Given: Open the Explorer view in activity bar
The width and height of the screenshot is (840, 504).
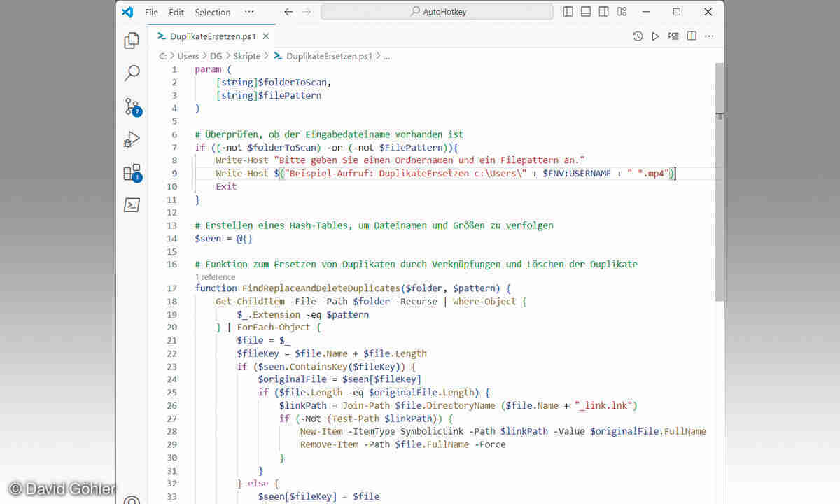Looking at the screenshot, I should [132, 41].
